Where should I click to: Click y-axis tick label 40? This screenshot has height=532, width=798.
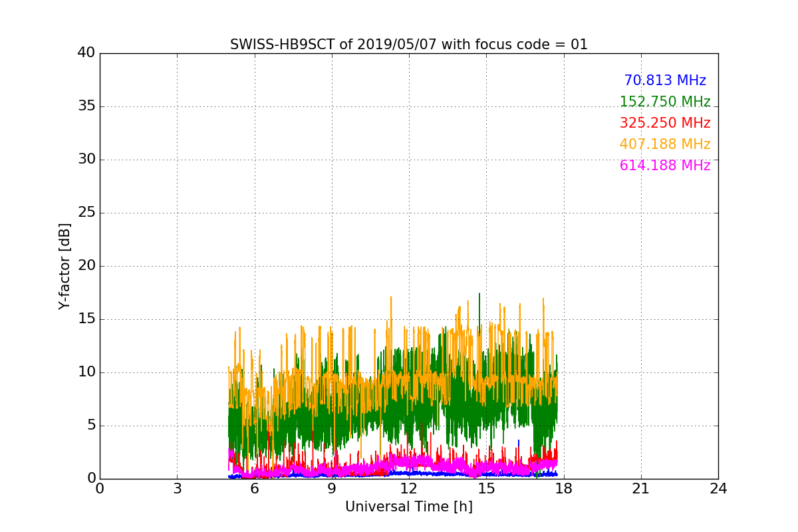pyautogui.click(x=86, y=53)
